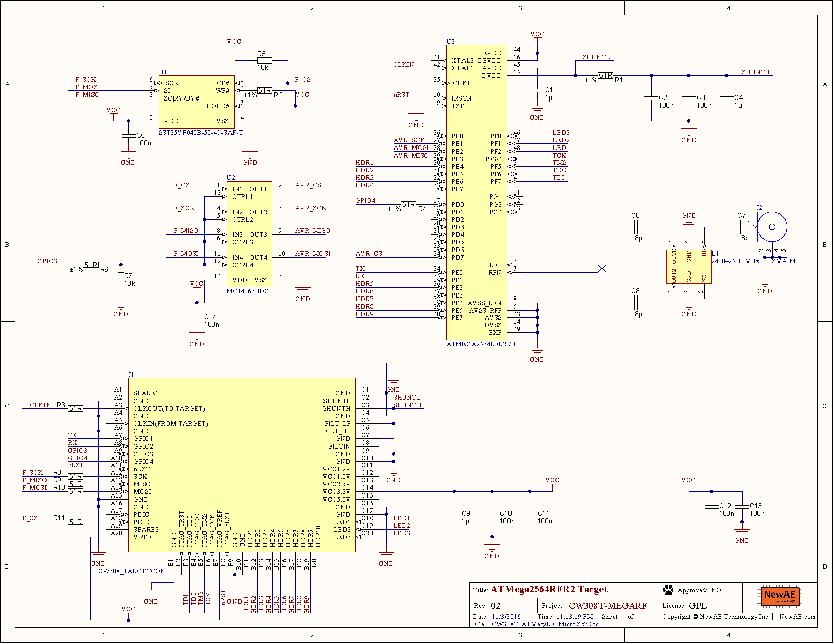Screen dimensions: 834x644
Task: Click the project name CW308T-MEGARF
Action: pyautogui.click(x=608, y=605)
